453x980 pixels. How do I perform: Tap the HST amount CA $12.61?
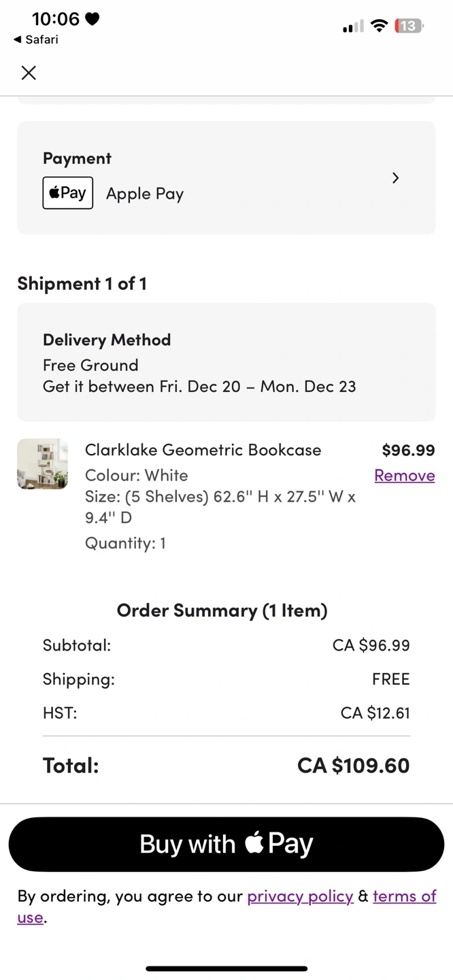click(x=375, y=713)
